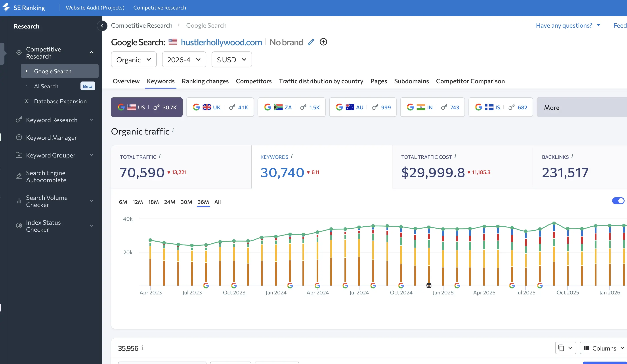The image size is (627, 364).
Task: Click the pencil icon to edit the brand
Action: click(311, 42)
